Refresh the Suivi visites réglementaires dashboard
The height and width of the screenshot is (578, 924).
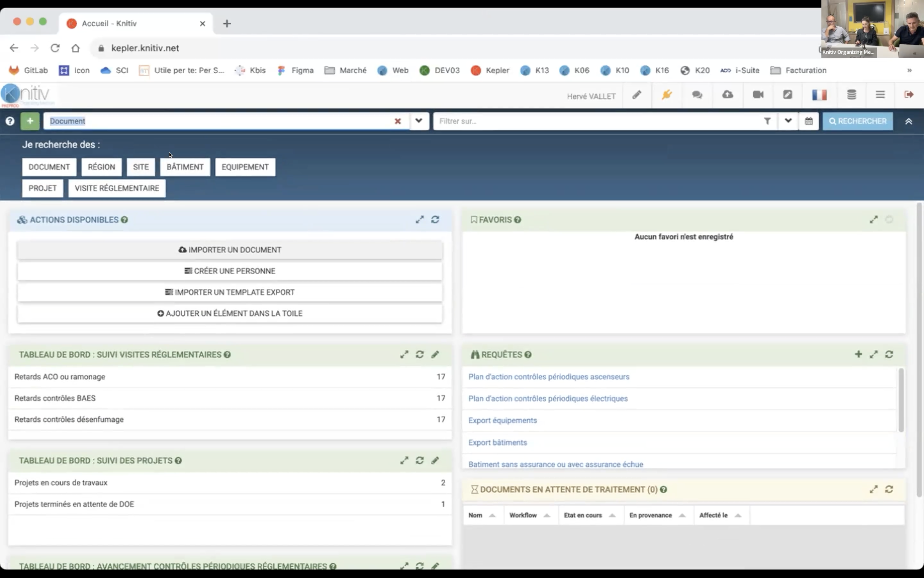(420, 354)
